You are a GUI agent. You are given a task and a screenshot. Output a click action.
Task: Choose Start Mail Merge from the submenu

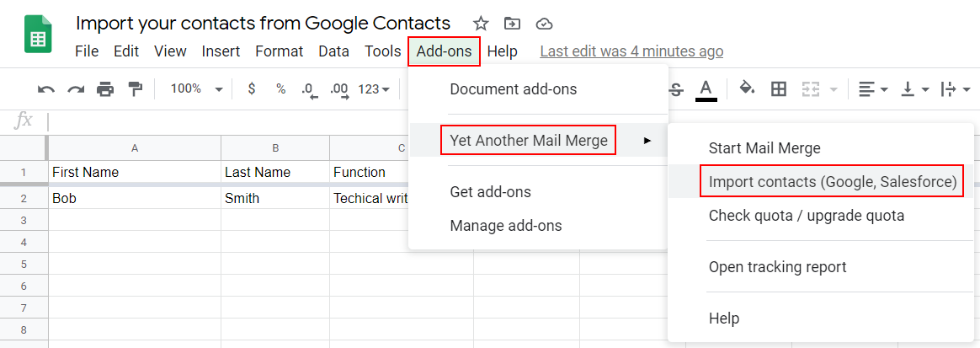pos(764,148)
